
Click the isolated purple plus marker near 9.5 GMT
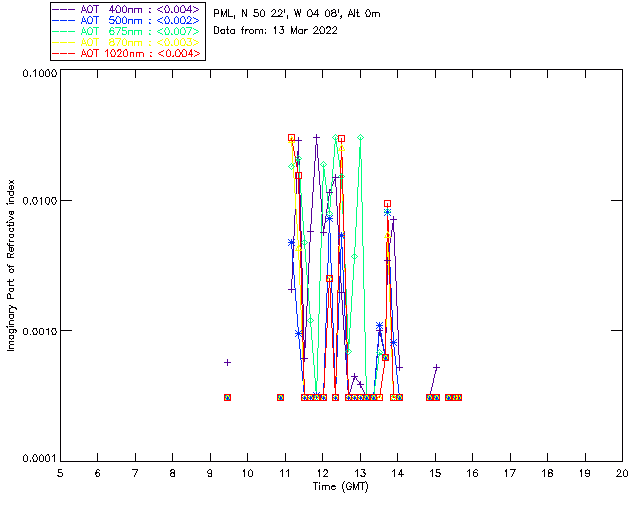(x=228, y=362)
